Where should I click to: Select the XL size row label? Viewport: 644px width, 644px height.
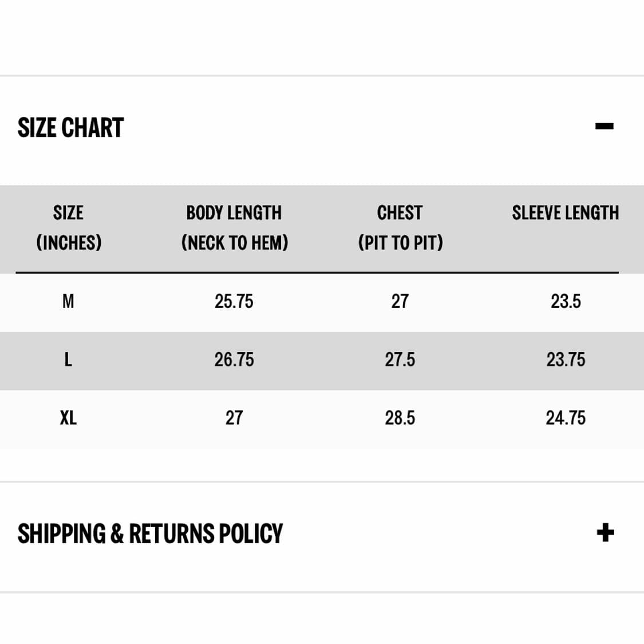(68, 418)
